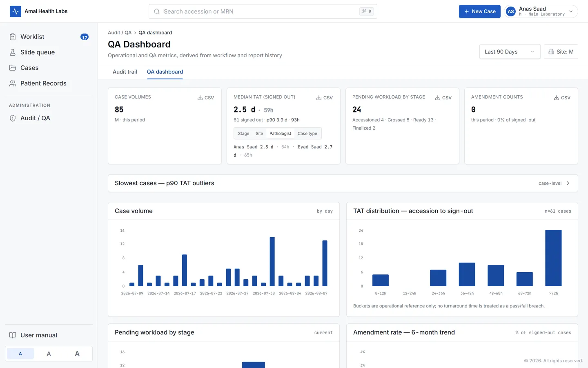The width and height of the screenshot is (588, 368).
Task: Click the search magnifier icon
Action: tap(157, 11)
